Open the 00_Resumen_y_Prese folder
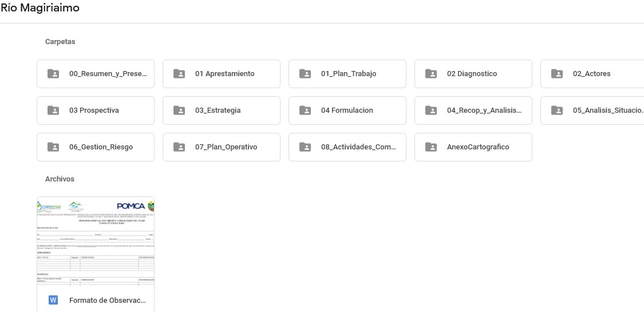The image size is (644, 312). point(108,74)
